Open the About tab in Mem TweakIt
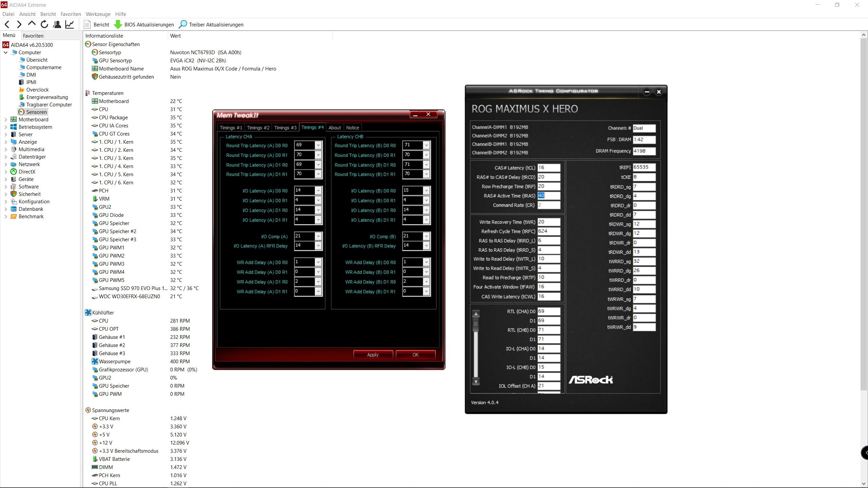This screenshot has height=488, width=868. click(335, 128)
